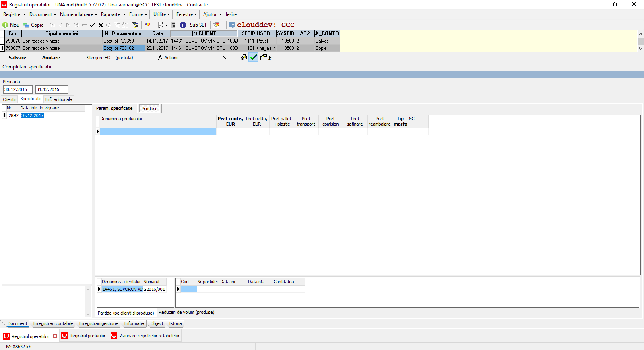This screenshot has height=350, width=644.
Task: Open the Rapoarte menu dropdown
Action: tap(113, 14)
